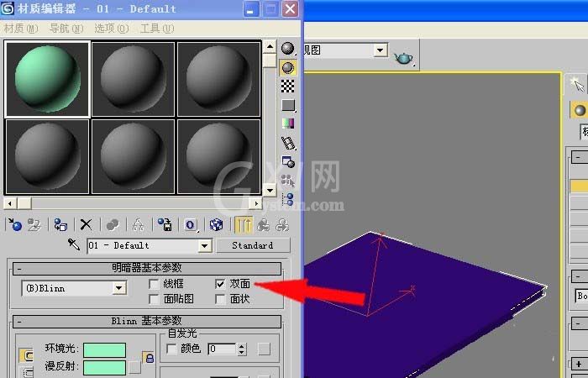Click the Go Forward to Sibling icon

(282, 224)
